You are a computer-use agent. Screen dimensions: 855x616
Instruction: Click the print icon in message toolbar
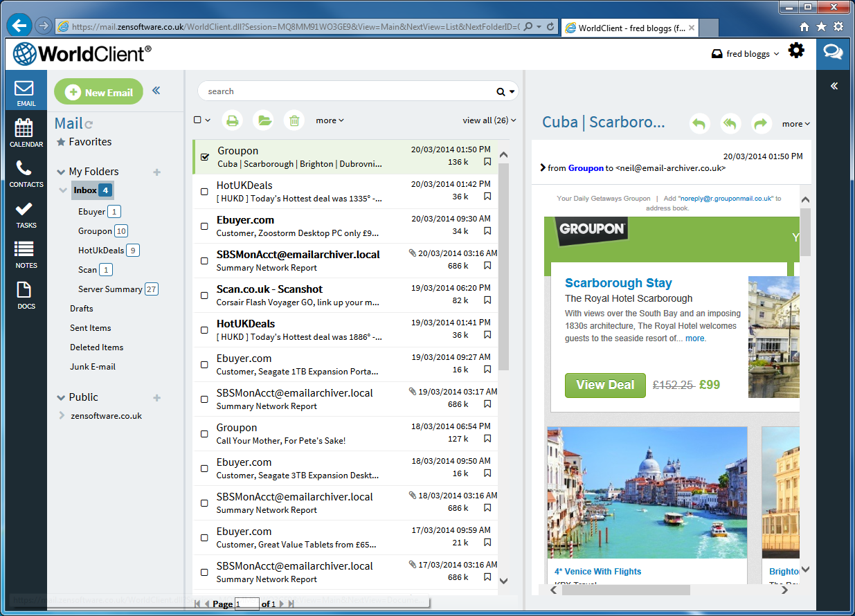coord(233,120)
